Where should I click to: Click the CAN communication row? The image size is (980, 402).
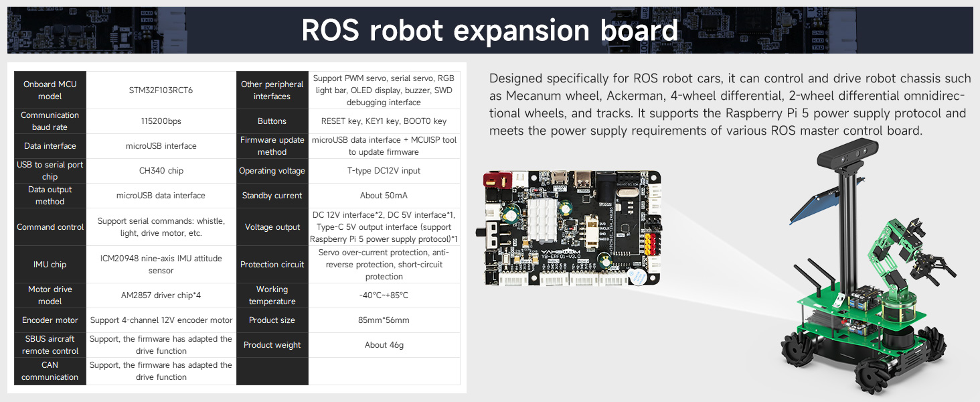50,371
